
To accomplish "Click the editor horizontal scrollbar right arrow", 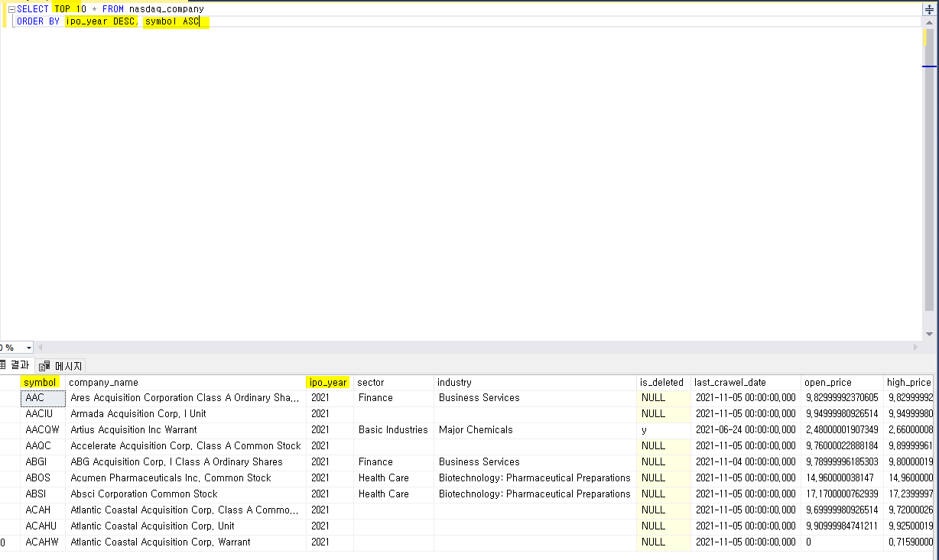I will pos(916,348).
